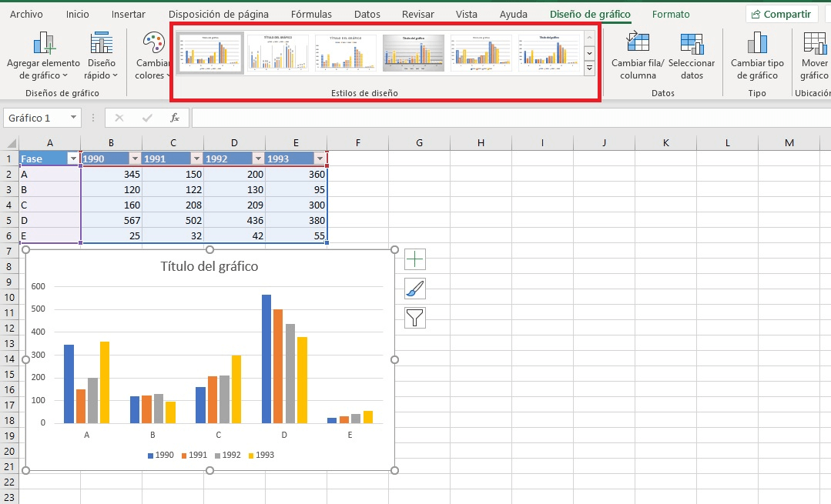
Task: Click the category label E on chart axis
Action: tap(350, 435)
